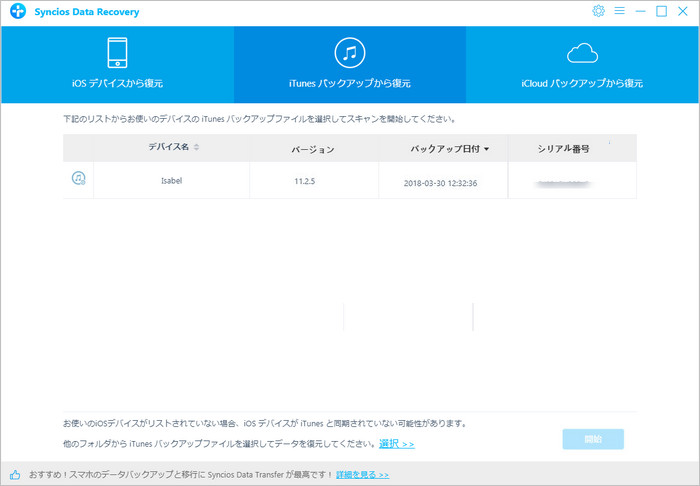Select the version 11.2.5 cell
Viewport: 700px width, 486px height.
pos(314,180)
